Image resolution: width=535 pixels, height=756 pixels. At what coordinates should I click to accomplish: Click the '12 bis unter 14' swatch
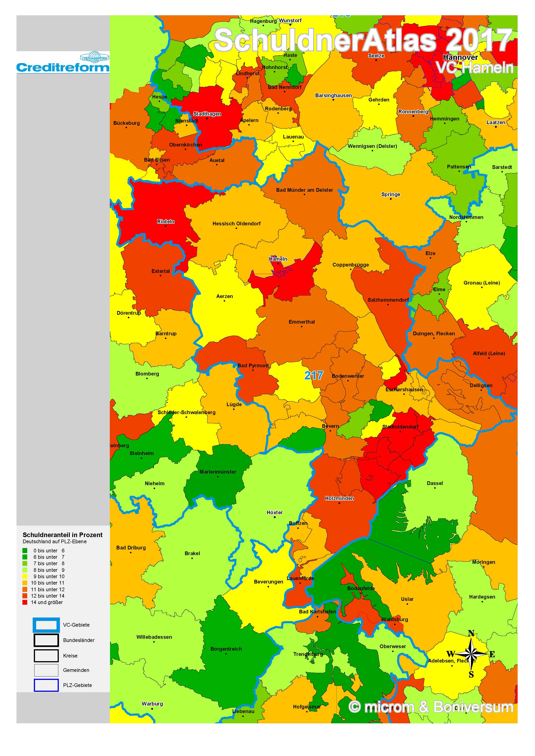click(25, 596)
